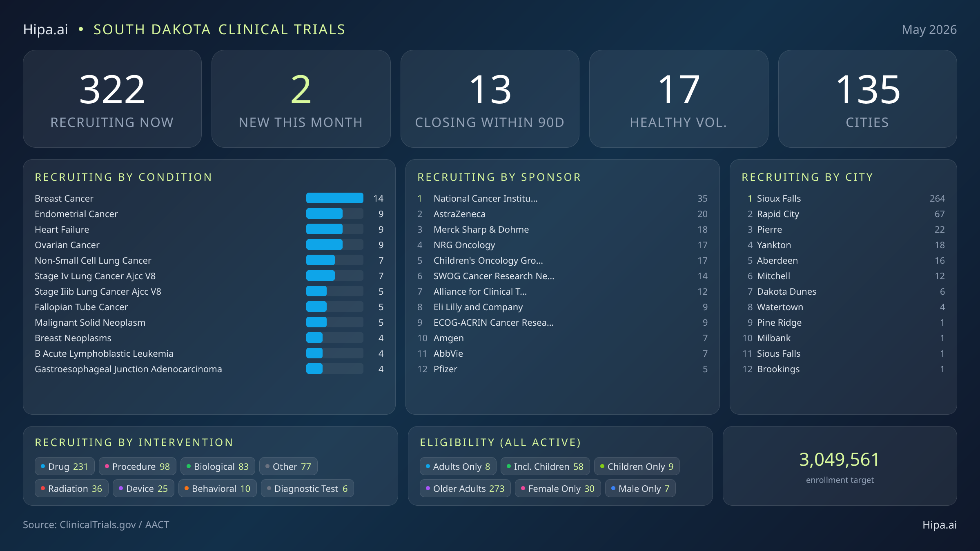Viewport: 980px width, 551px height.
Task: Select the Breast Neoplasms row
Action: point(209,338)
